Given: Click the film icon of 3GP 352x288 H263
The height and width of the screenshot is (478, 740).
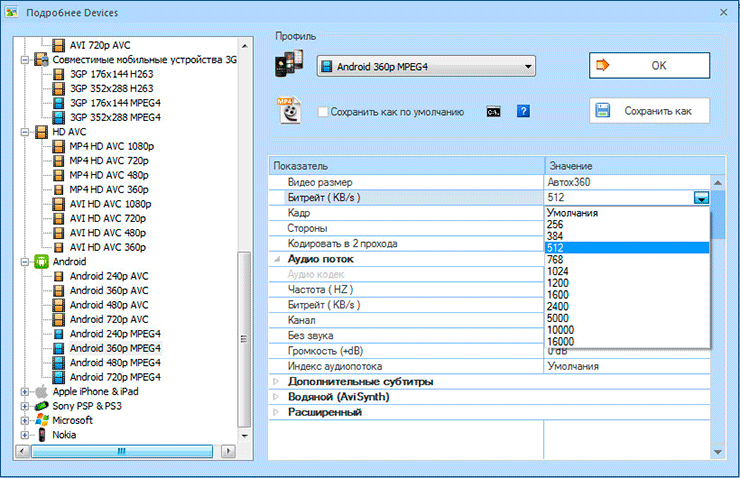Looking at the screenshot, I should (x=59, y=89).
